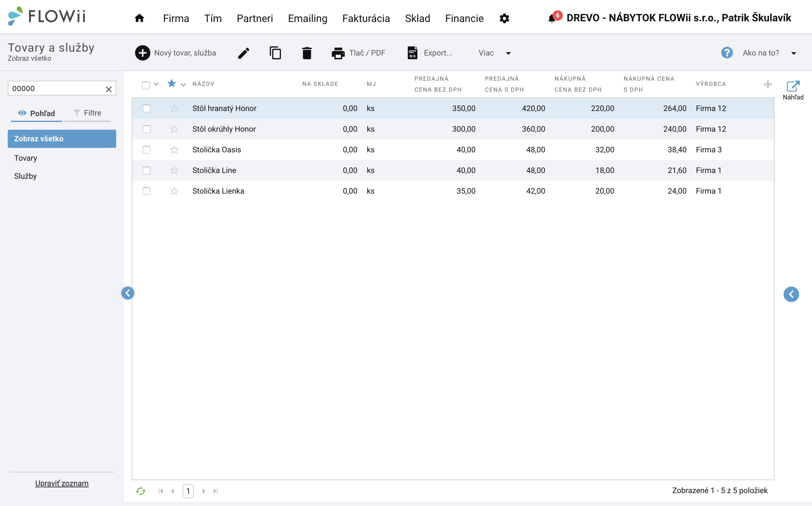Sort by the NÁZOV column header

coord(203,84)
